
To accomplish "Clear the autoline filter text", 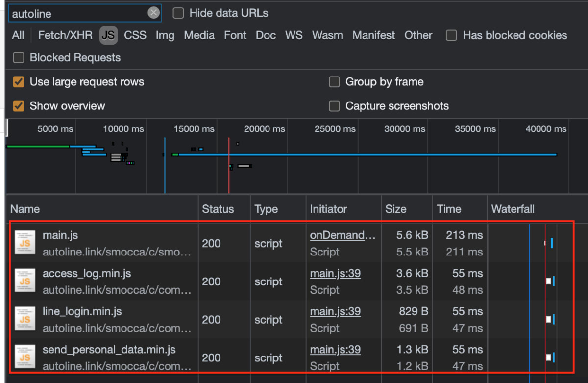I will click(x=154, y=13).
